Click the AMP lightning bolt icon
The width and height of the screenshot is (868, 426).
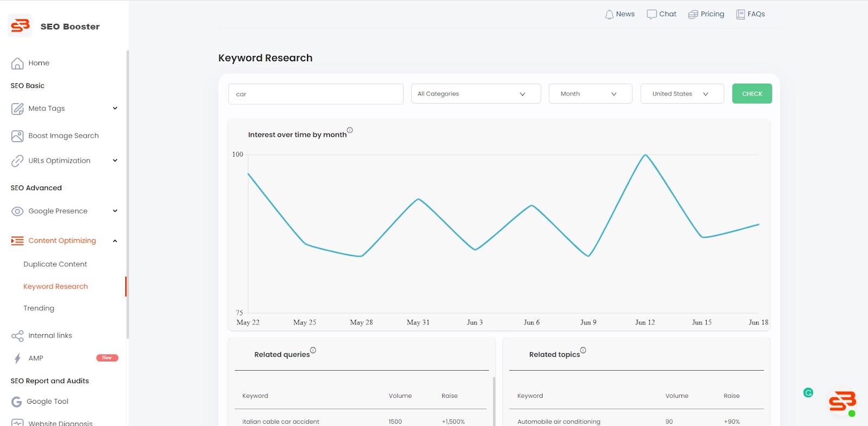[x=17, y=358]
